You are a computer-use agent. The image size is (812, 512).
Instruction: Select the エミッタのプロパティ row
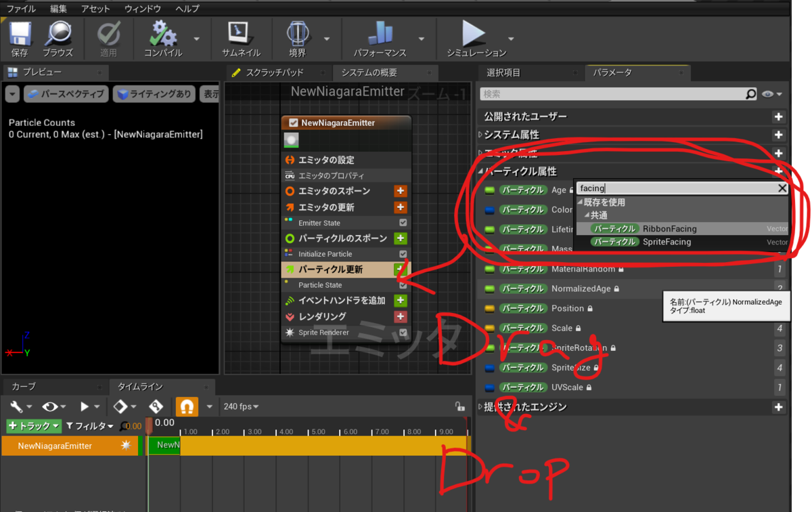(346, 175)
